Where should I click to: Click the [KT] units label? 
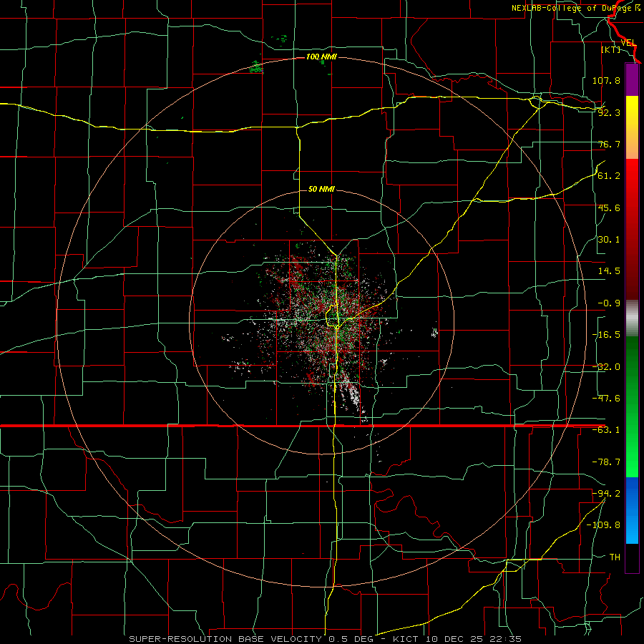click(610, 49)
